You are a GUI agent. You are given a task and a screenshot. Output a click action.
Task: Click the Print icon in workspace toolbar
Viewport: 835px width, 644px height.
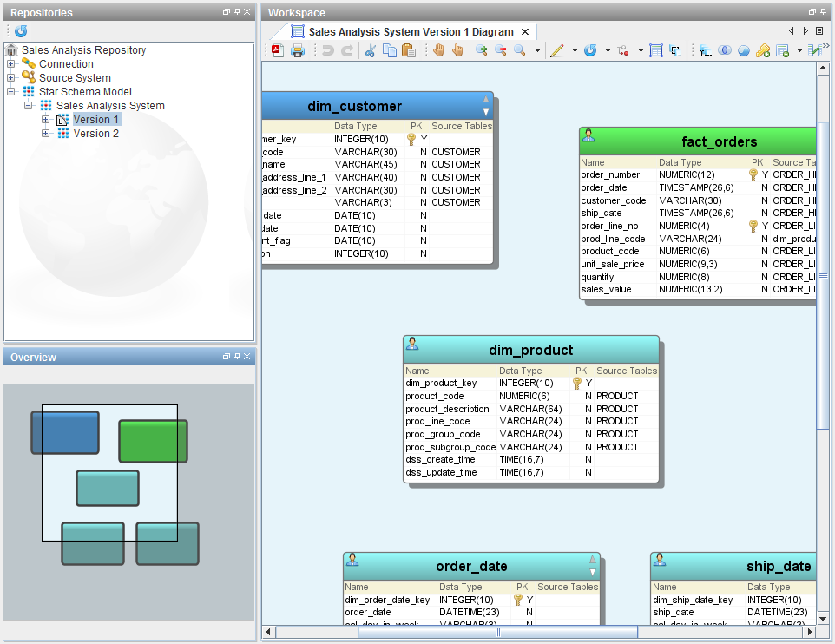click(x=297, y=50)
